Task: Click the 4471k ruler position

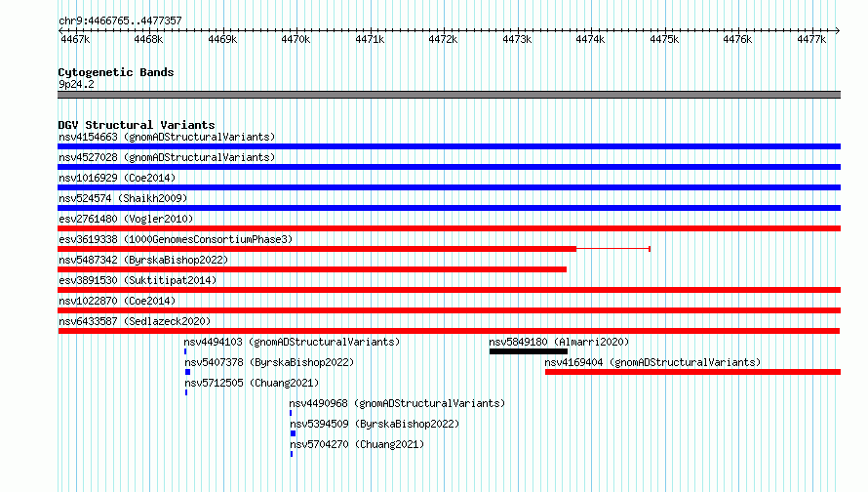Action: 370,39
